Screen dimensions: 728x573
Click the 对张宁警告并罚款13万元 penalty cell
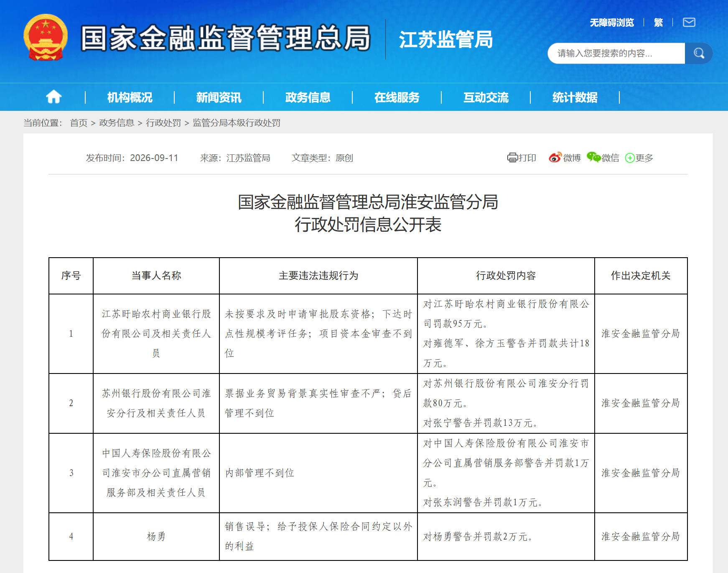pos(506,403)
